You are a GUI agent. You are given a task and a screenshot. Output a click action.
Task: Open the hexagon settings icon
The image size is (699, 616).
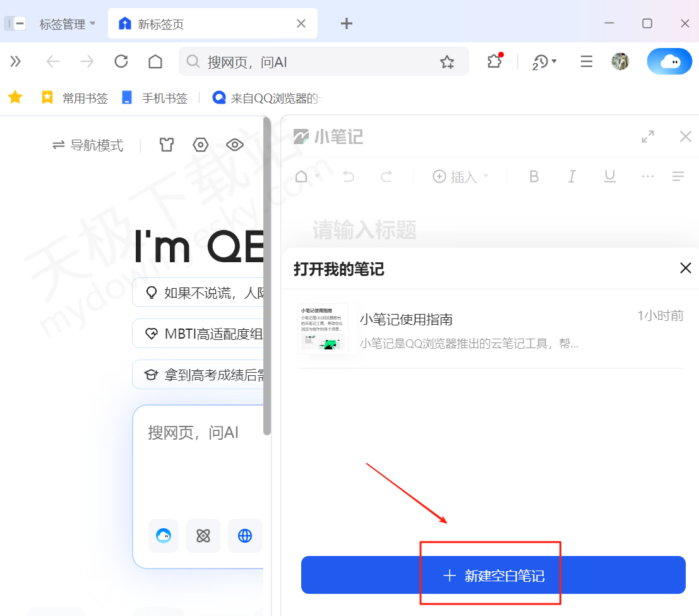point(201,145)
